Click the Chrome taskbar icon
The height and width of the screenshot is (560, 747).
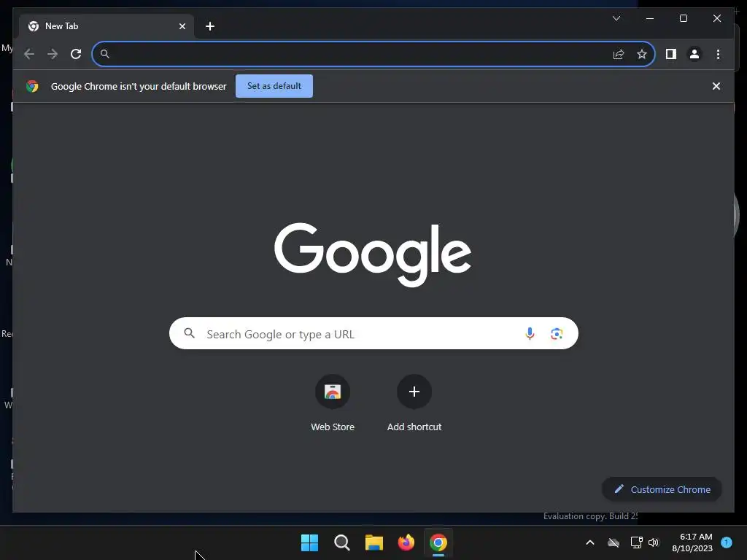438,542
